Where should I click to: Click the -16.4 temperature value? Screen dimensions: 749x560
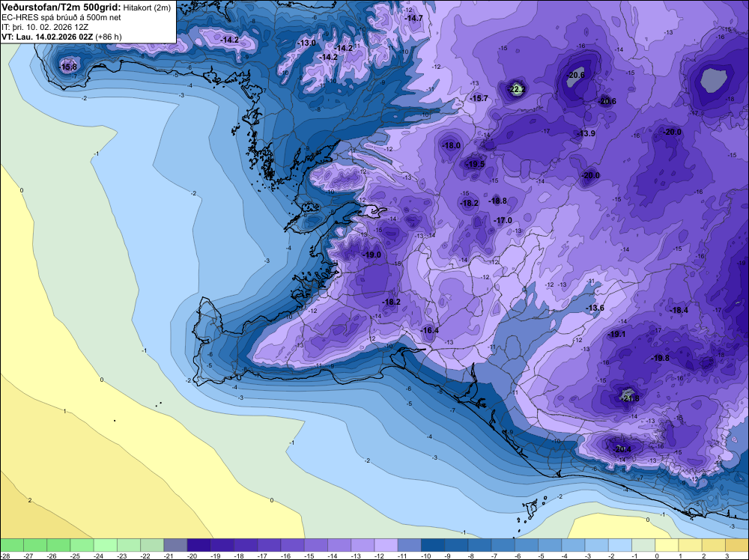[x=429, y=330]
